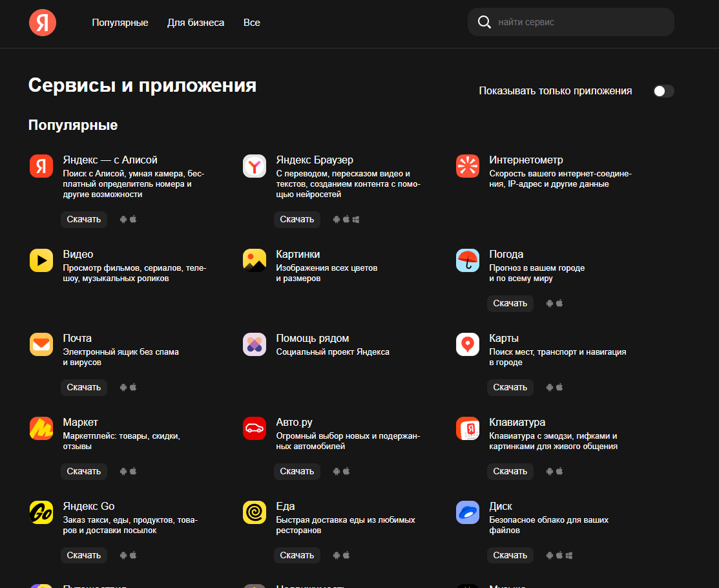Open the Яндекс Браузер title link
Image resolution: width=719 pixels, height=588 pixels.
coord(315,160)
